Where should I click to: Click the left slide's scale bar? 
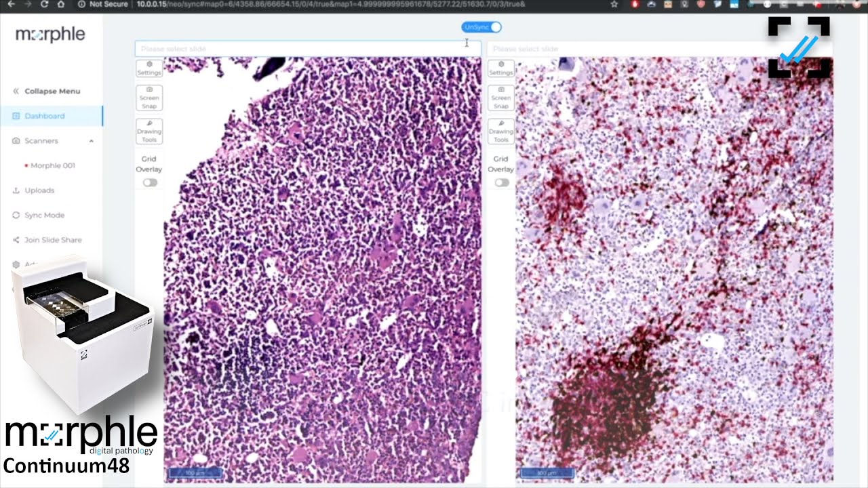[x=195, y=472]
